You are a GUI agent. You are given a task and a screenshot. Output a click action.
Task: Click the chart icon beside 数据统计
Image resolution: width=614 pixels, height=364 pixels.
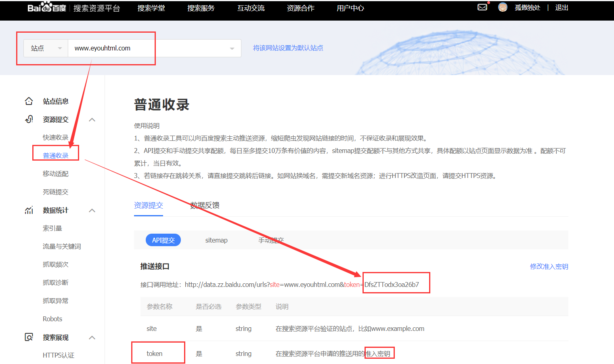(x=29, y=210)
